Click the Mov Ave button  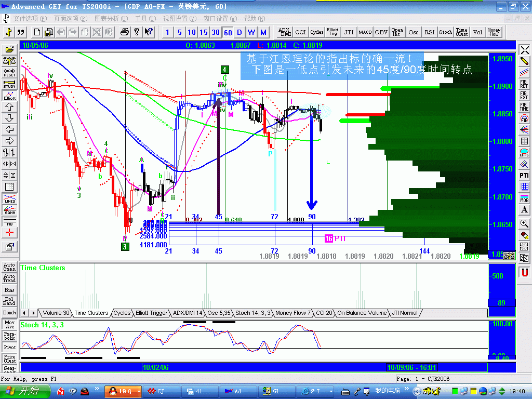point(9,324)
